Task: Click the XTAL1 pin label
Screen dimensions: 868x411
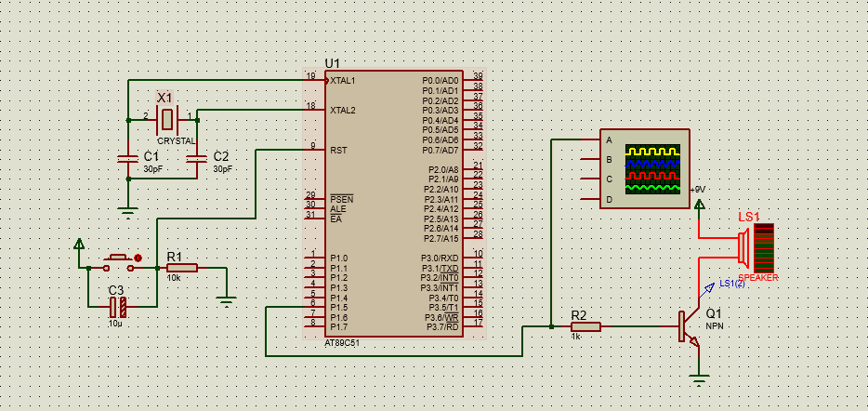Action: tap(343, 80)
